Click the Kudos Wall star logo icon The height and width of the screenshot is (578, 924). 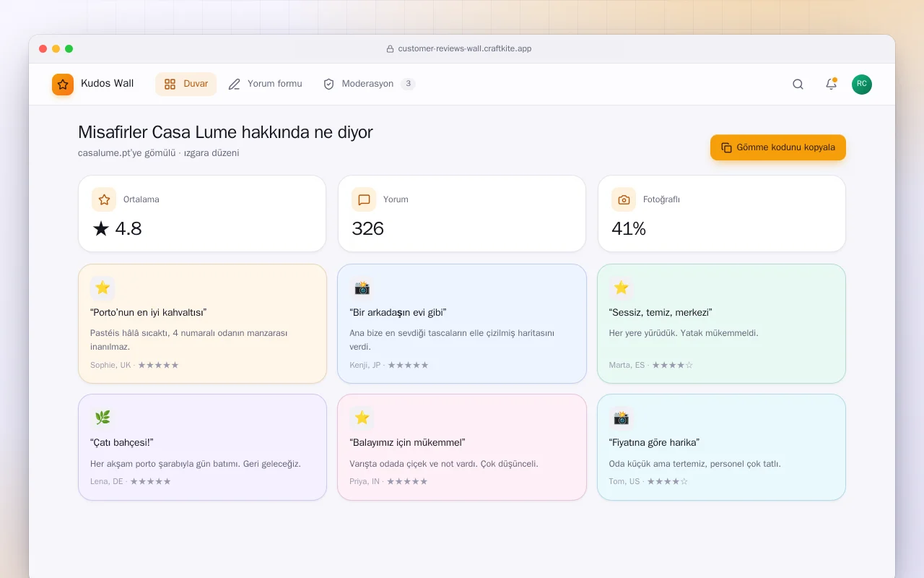[x=63, y=85]
